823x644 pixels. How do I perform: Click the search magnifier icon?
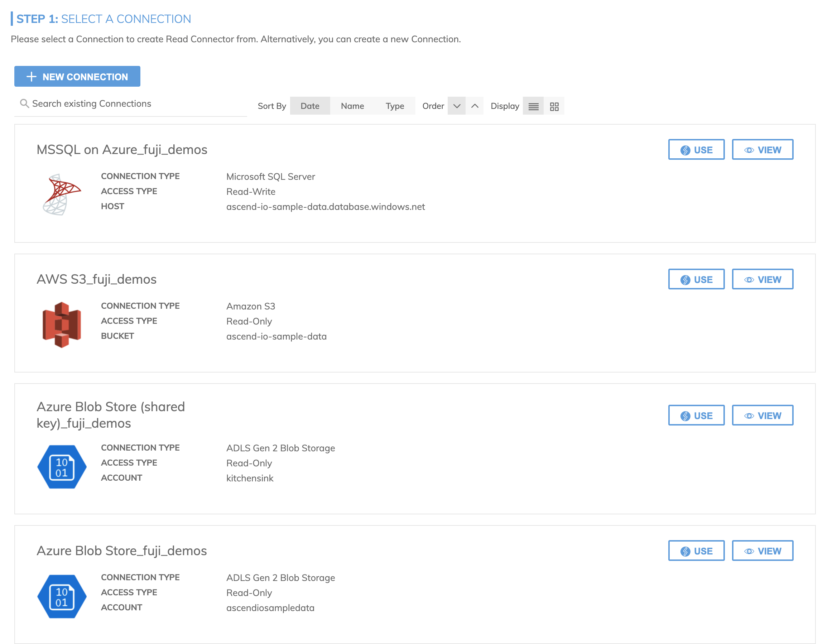coord(24,104)
